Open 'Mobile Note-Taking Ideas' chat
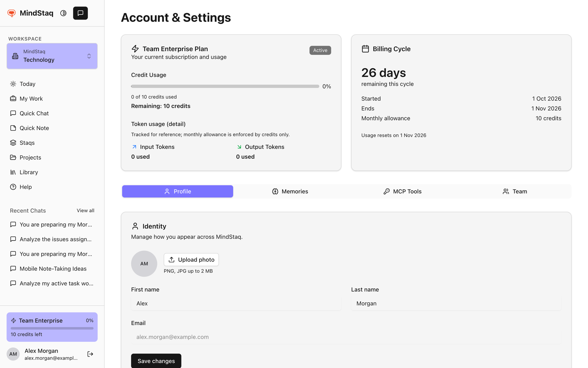 [52, 269]
